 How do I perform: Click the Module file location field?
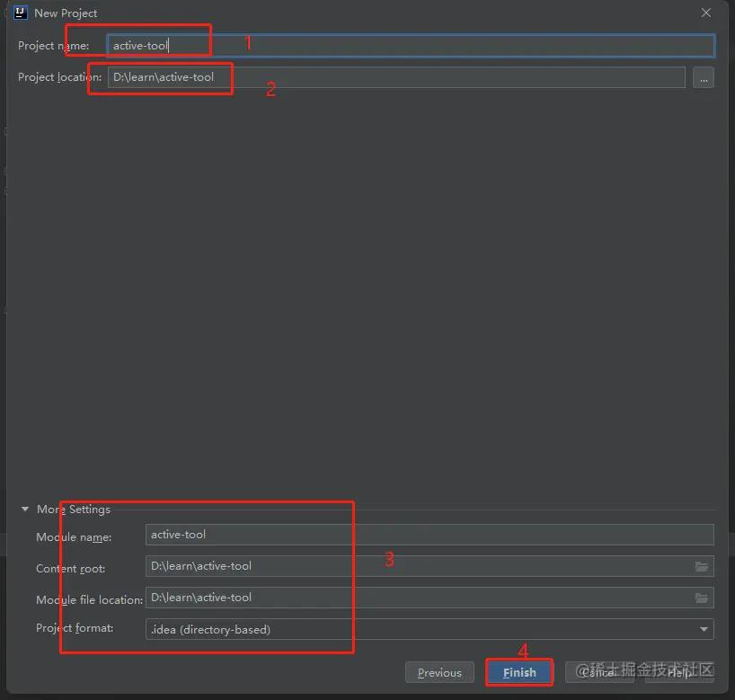point(429,598)
